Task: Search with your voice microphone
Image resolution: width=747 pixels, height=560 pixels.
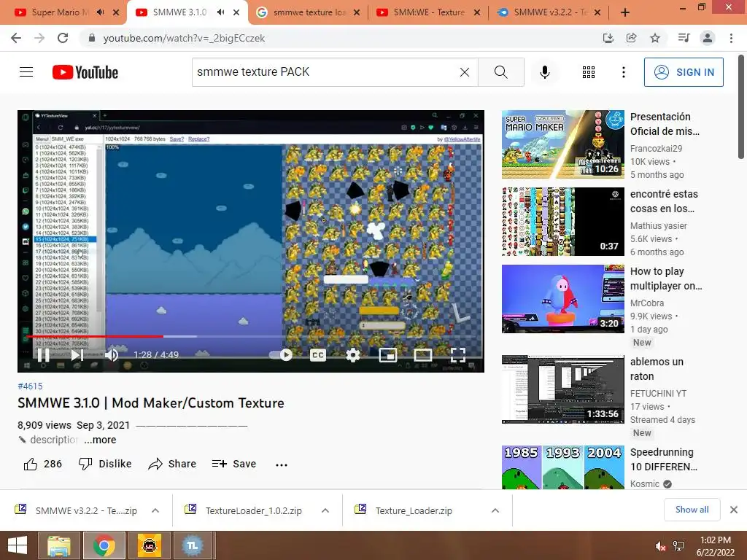Action: coord(544,72)
